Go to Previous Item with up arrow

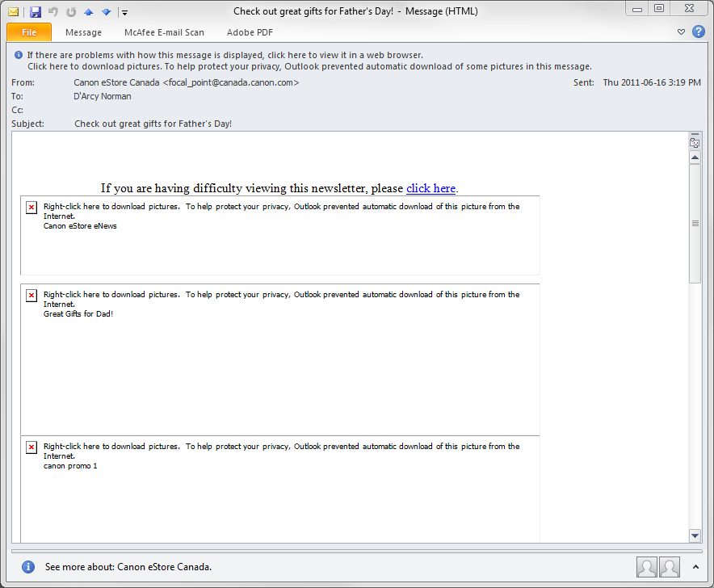[89, 11]
